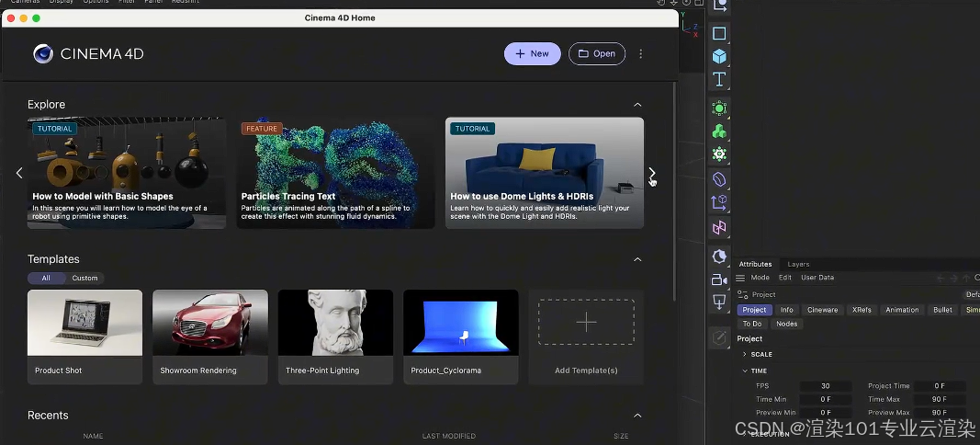Click the Time Min field
The height and width of the screenshot is (445, 980).
[x=826, y=399]
